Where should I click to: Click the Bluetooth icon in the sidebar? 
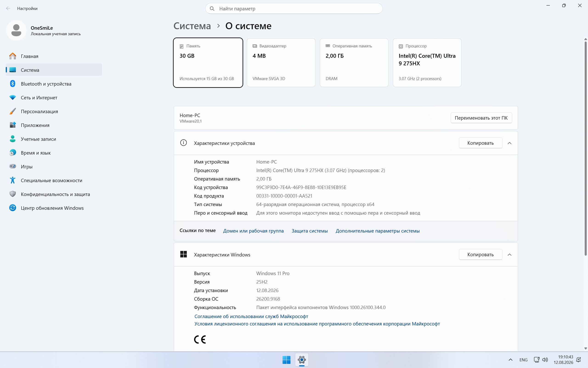click(x=13, y=84)
